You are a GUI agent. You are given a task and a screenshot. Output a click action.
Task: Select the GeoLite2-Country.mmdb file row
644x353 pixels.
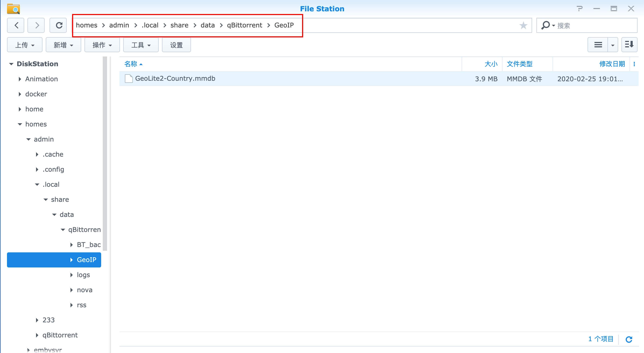click(175, 79)
